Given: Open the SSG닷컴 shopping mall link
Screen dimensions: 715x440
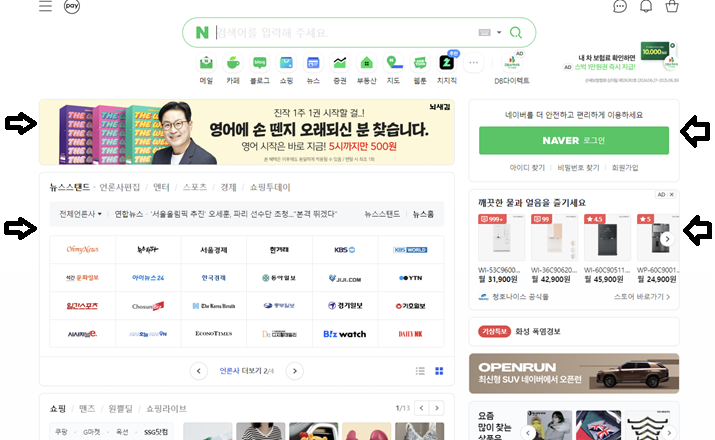Looking at the screenshot, I should (156, 432).
